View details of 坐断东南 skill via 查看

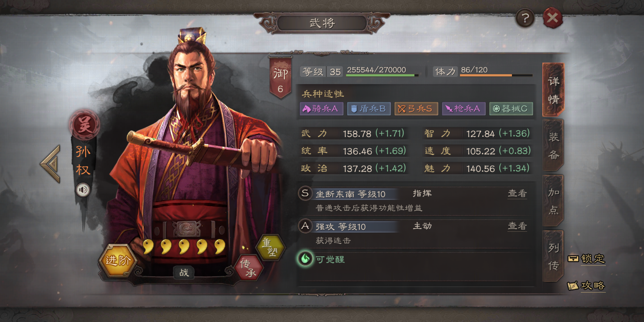click(x=517, y=193)
